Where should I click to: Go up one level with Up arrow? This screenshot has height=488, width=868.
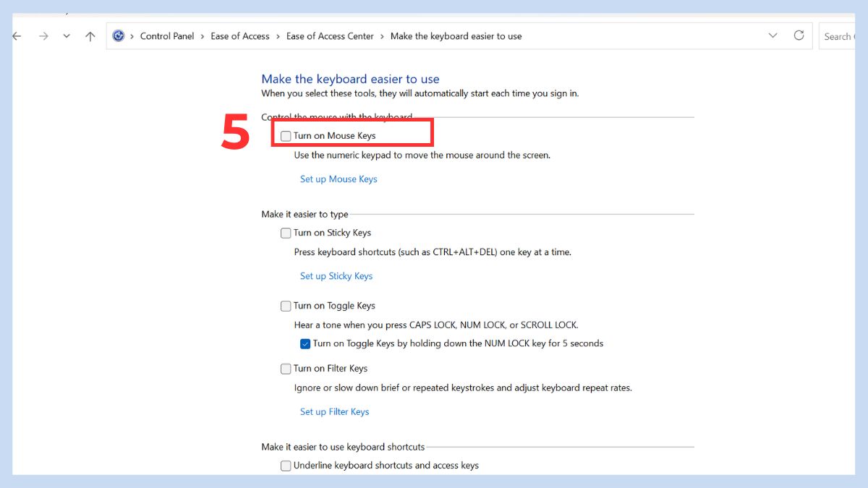coord(90,36)
